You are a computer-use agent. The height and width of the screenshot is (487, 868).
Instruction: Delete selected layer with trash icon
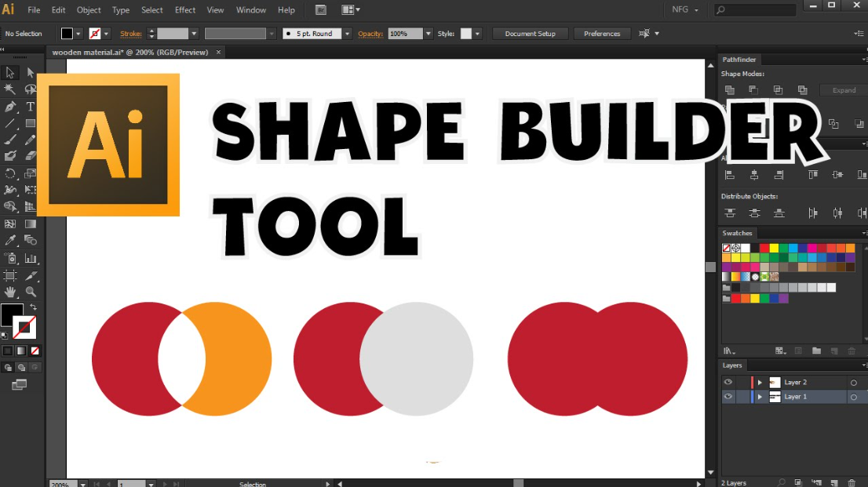(x=852, y=483)
